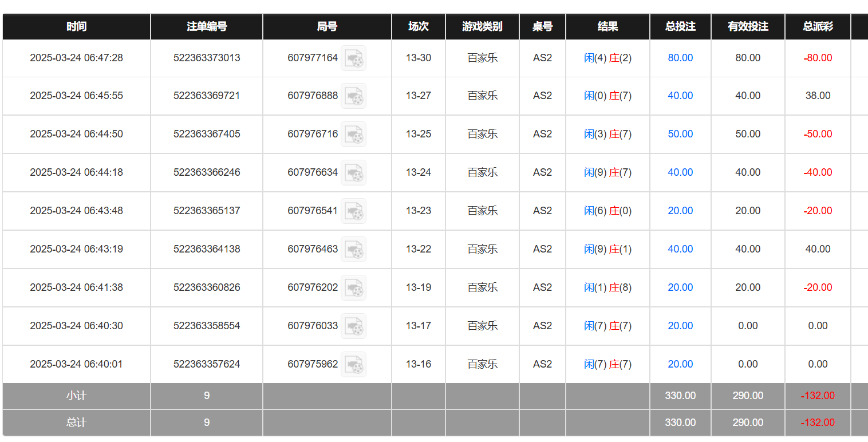868x442 pixels.
Task: Select the 有效投注 column header
Action: coord(748,26)
